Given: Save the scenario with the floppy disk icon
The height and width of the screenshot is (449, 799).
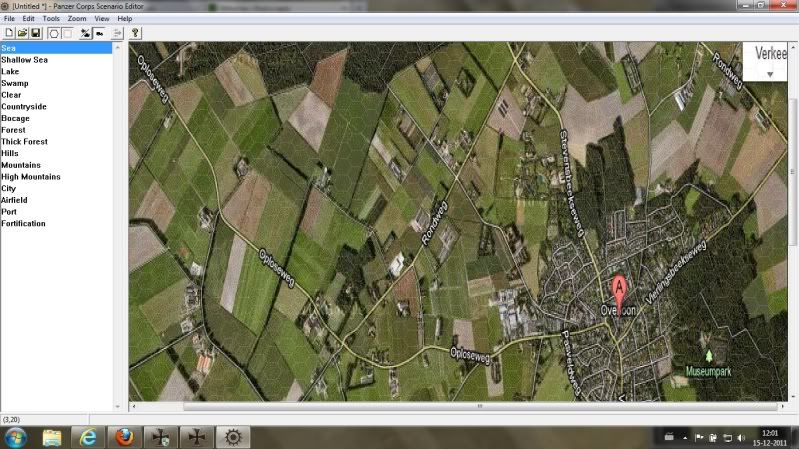Looking at the screenshot, I should coord(36,33).
